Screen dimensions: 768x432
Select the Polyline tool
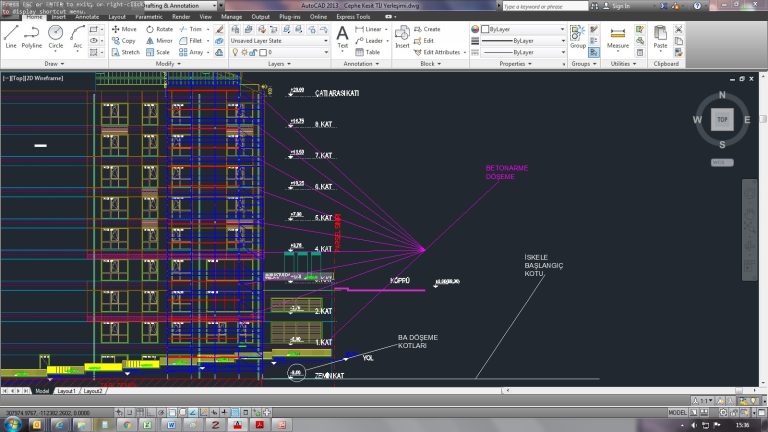coord(32,35)
